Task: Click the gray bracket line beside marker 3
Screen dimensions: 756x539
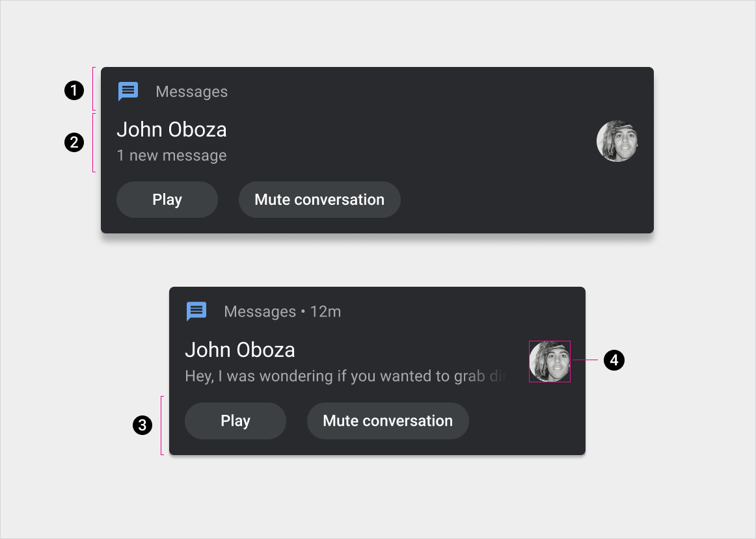Action: pyautogui.click(x=161, y=426)
